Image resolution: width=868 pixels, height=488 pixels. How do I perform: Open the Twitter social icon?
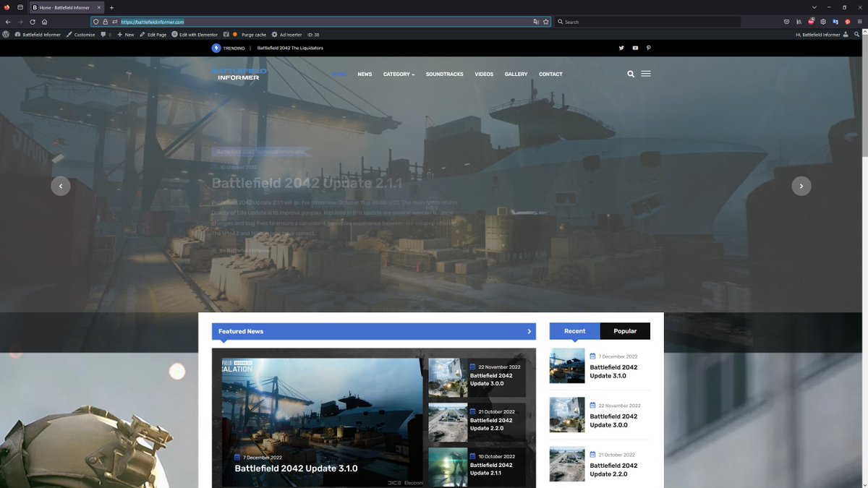click(x=621, y=48)
